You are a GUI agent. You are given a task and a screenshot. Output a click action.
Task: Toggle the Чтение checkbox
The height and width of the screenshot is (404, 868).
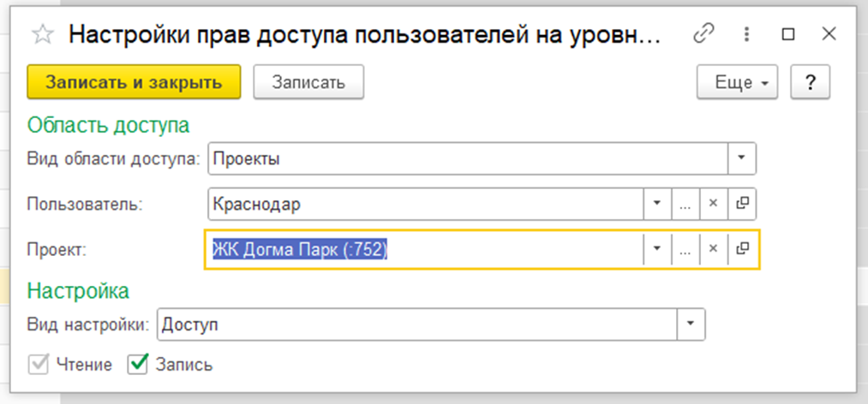pos(39,365)
